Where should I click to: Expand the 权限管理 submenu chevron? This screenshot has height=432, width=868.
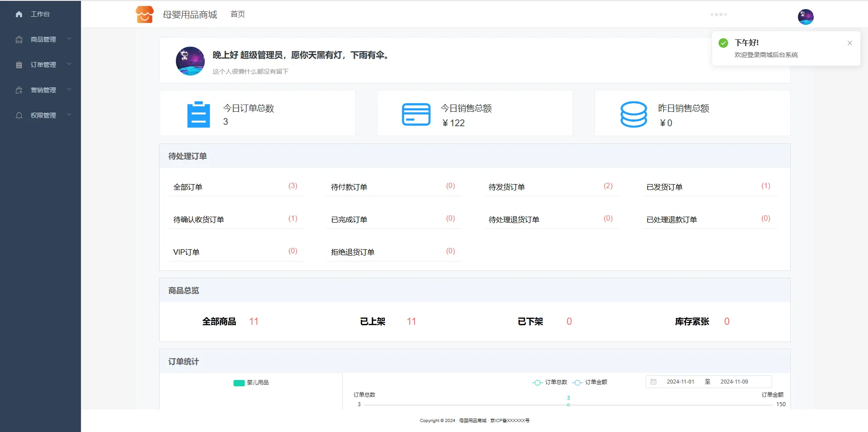click(x=69, y=115)
